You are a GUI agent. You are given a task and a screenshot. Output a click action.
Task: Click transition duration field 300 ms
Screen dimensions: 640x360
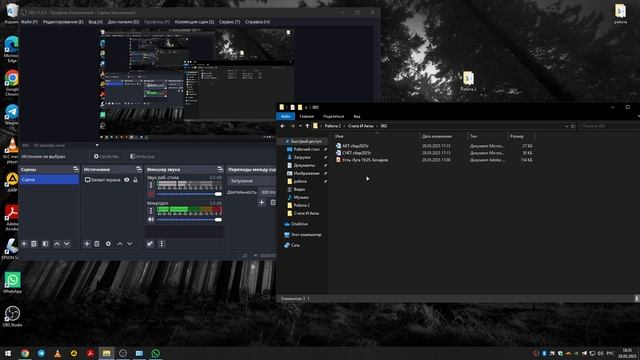268,192
